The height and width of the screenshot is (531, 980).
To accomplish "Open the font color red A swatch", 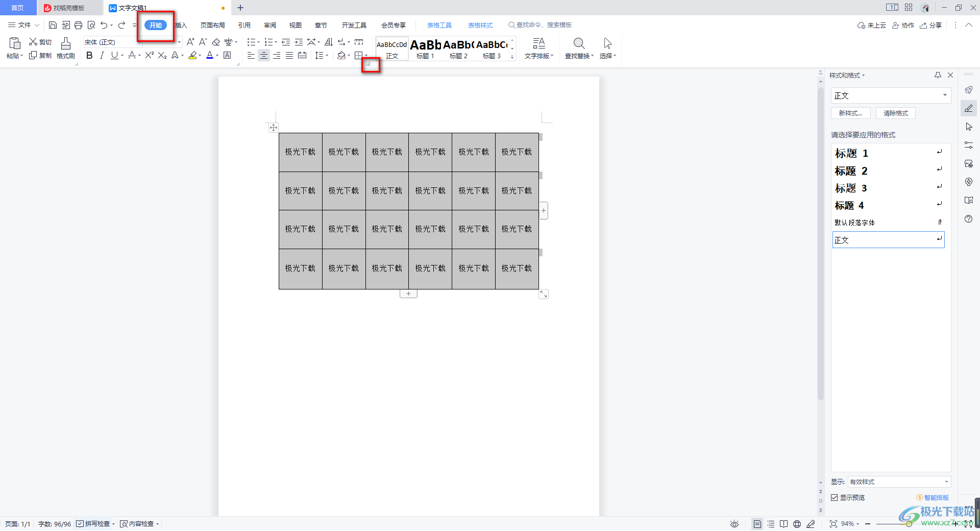I will pos(210,55).
